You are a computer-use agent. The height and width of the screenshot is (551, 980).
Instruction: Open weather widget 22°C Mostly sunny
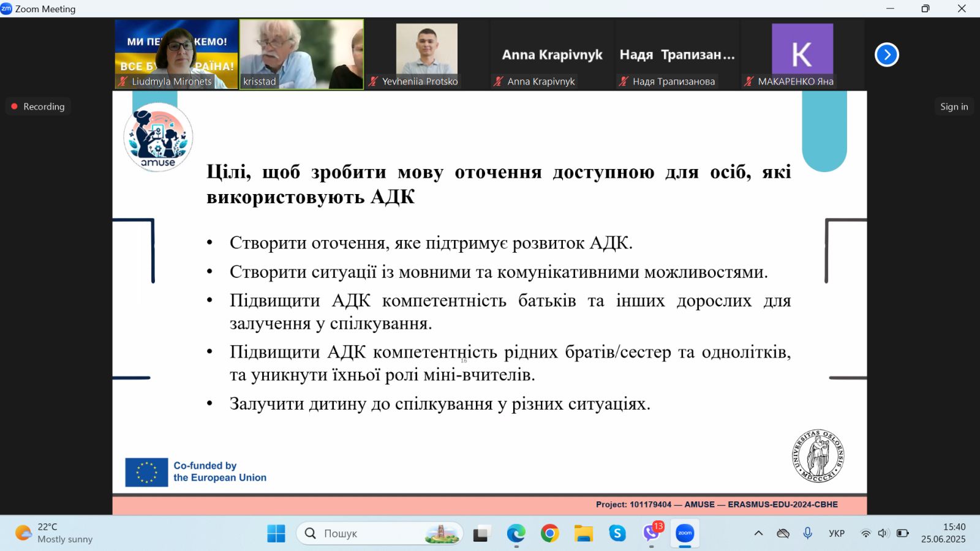54,533
